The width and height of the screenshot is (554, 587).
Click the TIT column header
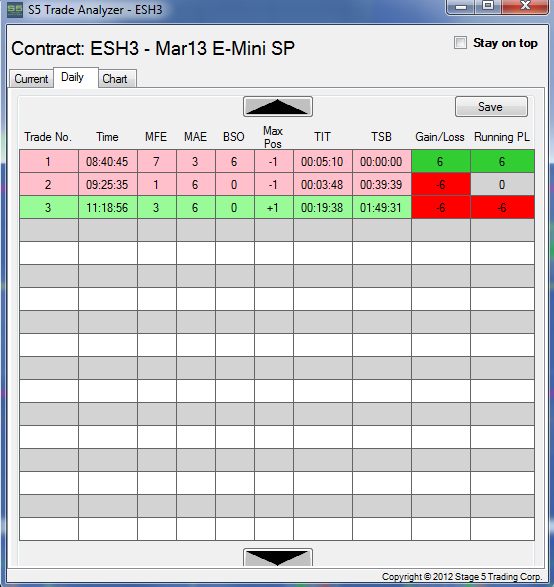pyautogui.click(x=322, y=137)
